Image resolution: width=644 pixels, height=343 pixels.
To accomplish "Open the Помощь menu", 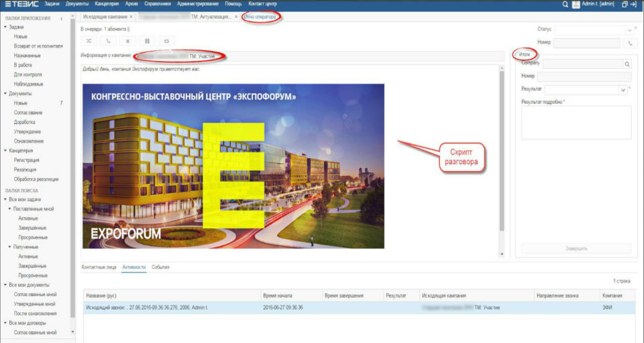I will (x=233, y=4).
